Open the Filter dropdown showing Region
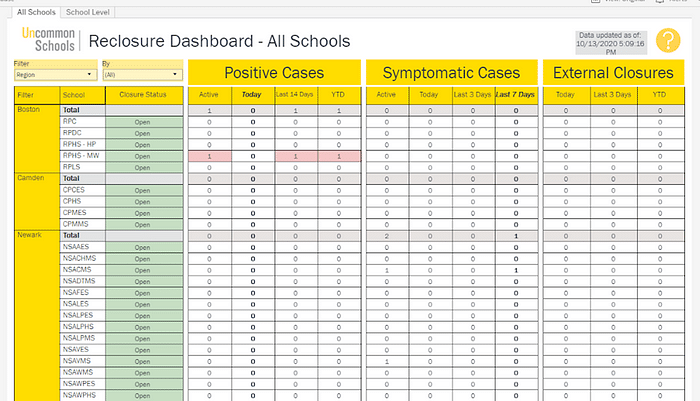 pyautogui.click(x=53, y=74)
